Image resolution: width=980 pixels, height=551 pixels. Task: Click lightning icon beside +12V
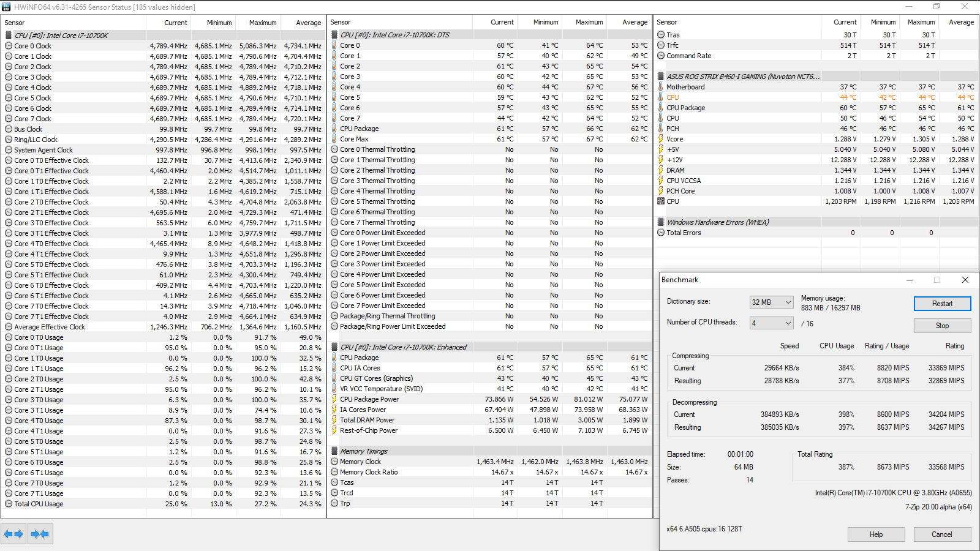click(661, 160)
